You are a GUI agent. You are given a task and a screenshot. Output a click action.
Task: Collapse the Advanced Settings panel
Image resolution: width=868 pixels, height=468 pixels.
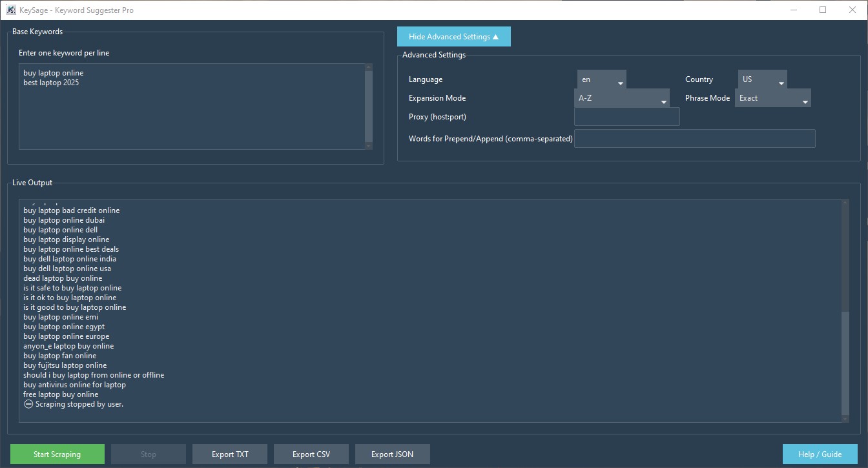click(x=453, y=36)
